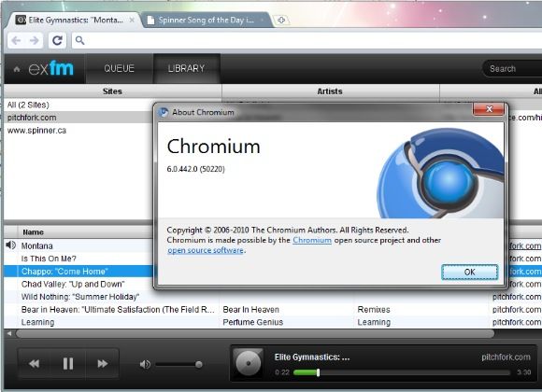
Task: Click the exfm home icon
Action: [x=17, y=69]
